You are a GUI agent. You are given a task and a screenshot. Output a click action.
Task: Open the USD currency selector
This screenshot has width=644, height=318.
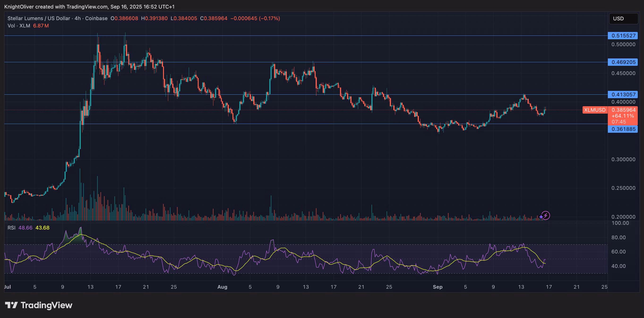(623, 18)
